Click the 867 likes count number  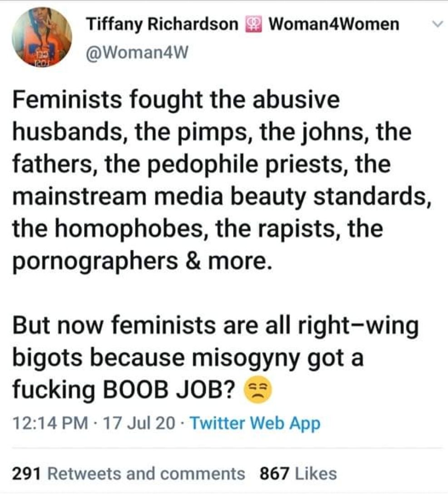click(x=274, y=474)
